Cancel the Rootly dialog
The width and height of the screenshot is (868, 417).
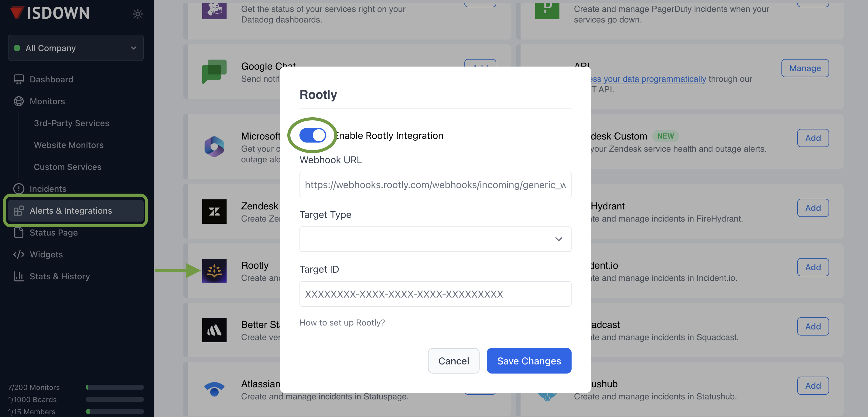pyautogui.click(x=453, y=361)
